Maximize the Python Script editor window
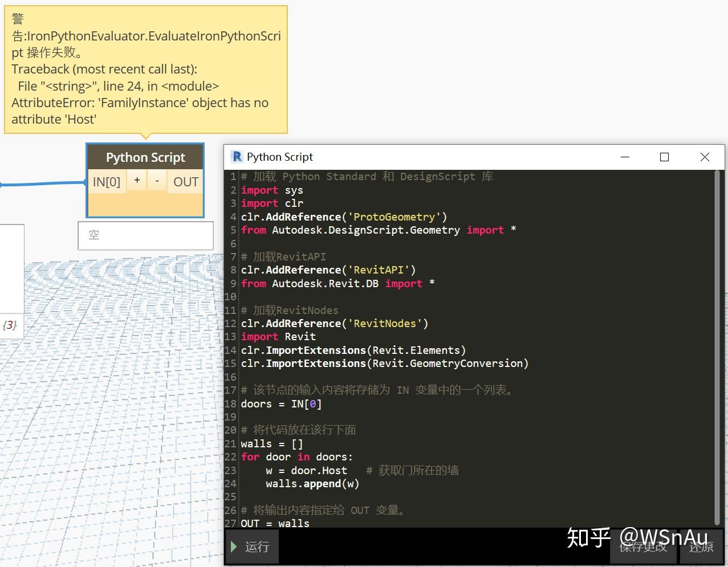This screenshot has width=728, height=567. click(664, 157)
